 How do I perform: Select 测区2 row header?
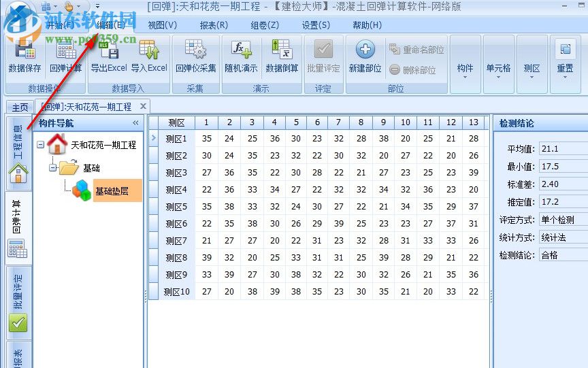pyautogui.click(x=176, y=156)
